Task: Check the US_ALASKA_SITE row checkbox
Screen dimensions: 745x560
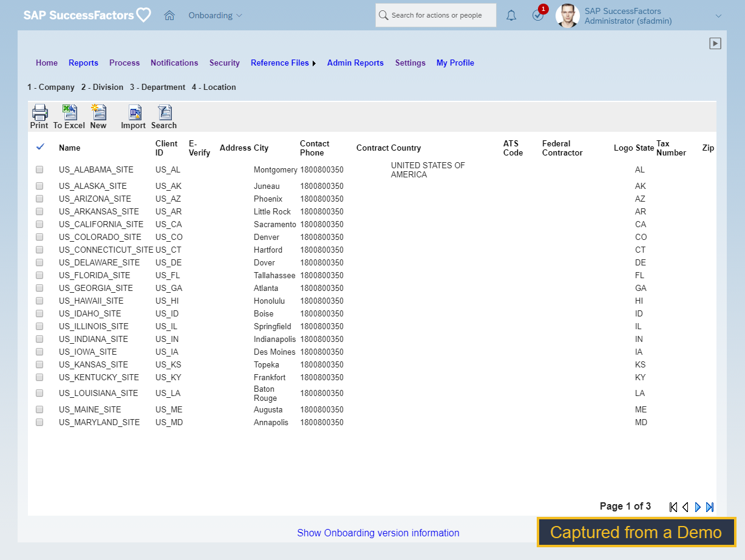Action: click(x=39, y=186)
